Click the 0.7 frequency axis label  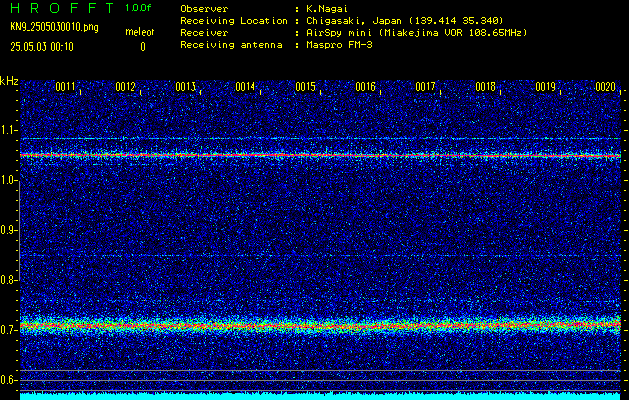pos(9,330)
